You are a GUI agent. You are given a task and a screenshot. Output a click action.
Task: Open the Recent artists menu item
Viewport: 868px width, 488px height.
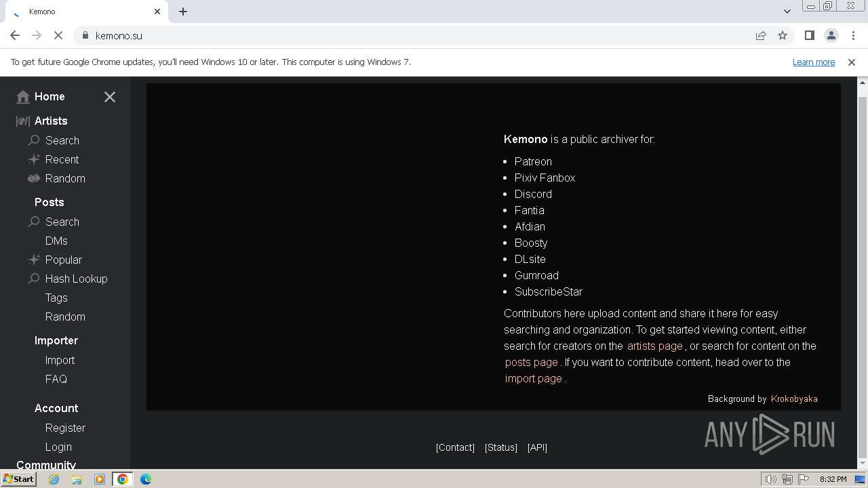pyautogui.click(x=62, y=159)
